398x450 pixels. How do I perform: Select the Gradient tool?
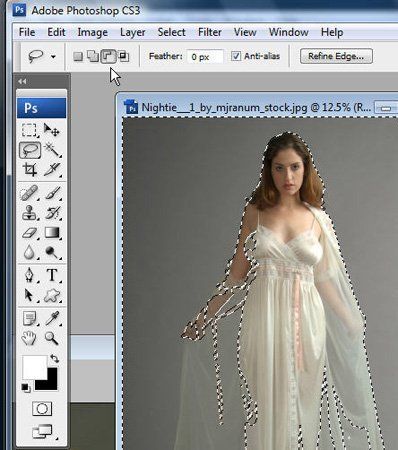pos(52,232)
